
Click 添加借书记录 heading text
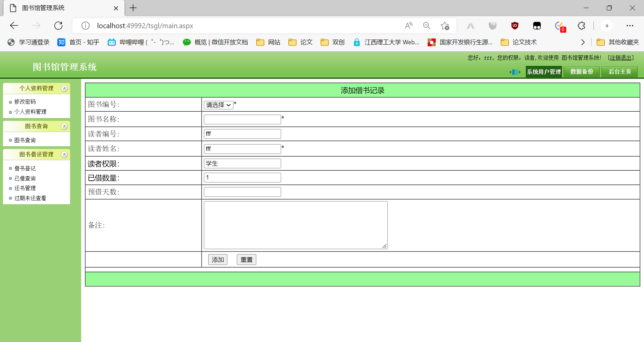click(362, 91)
